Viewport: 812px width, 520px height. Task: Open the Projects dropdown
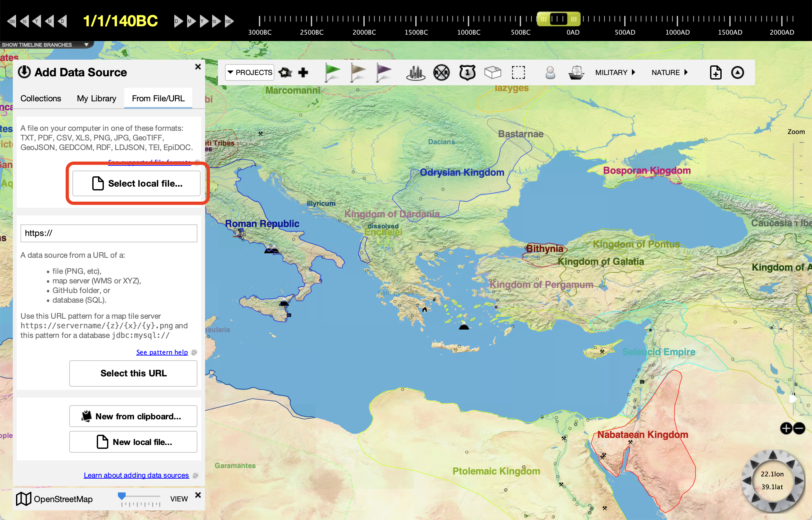coord(249,72)
